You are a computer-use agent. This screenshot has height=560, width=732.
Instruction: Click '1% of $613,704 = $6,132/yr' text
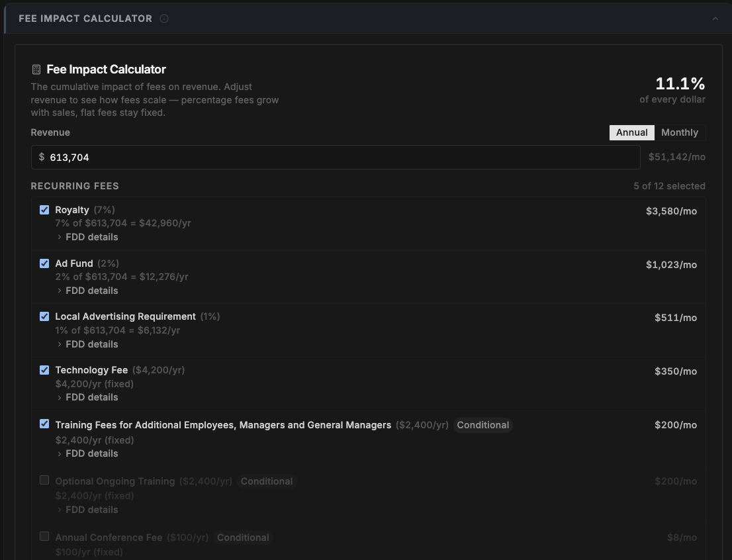pyautogui.click(x=118, y=331)
